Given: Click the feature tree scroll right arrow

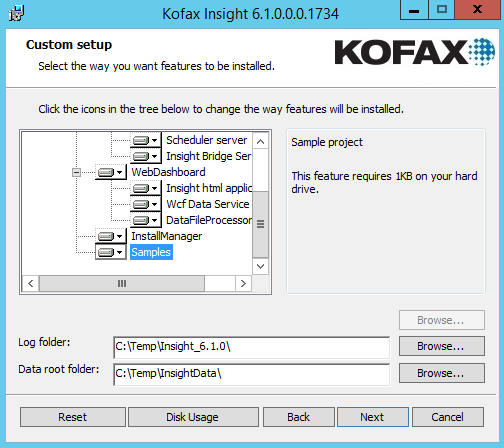Looking at the screenshot, I should pyautogui.click(x=243, y=284).
